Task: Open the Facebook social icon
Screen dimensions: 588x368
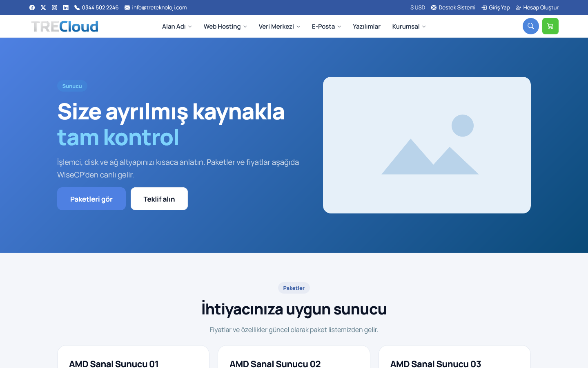Action: click(32, 7)
